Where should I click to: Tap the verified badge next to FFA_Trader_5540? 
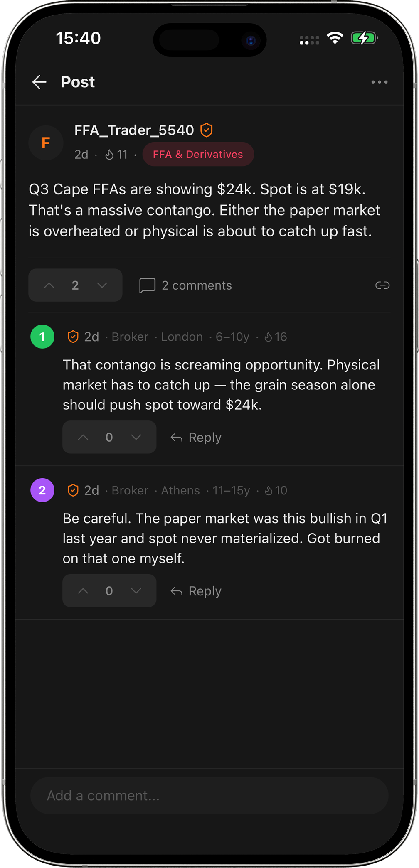[x=207, y=129]
